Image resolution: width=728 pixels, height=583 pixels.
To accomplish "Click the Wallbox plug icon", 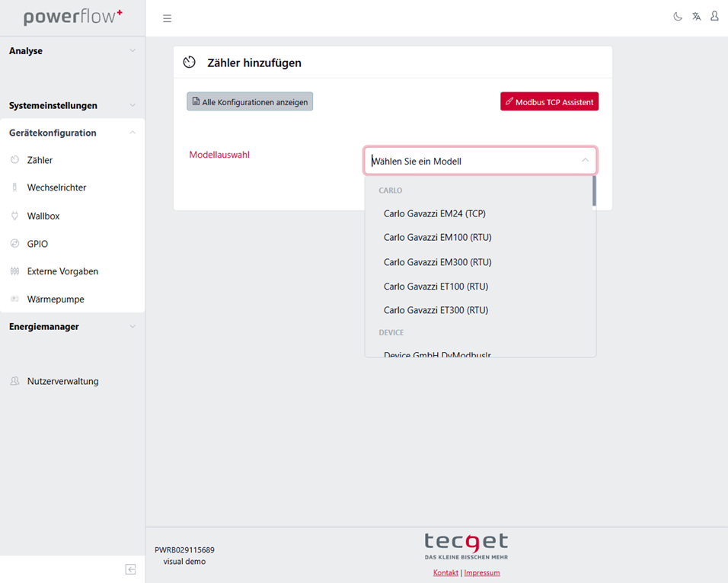I will pos(15,216).
